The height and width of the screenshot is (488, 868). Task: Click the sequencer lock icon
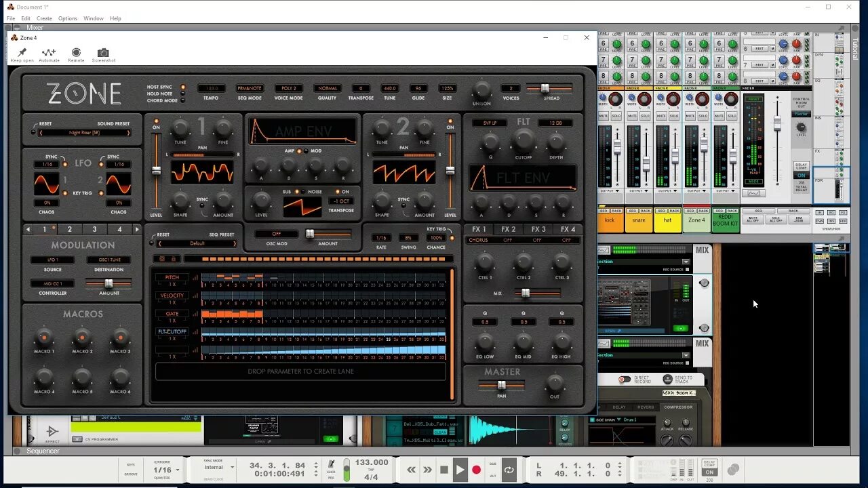click(173, 258)
